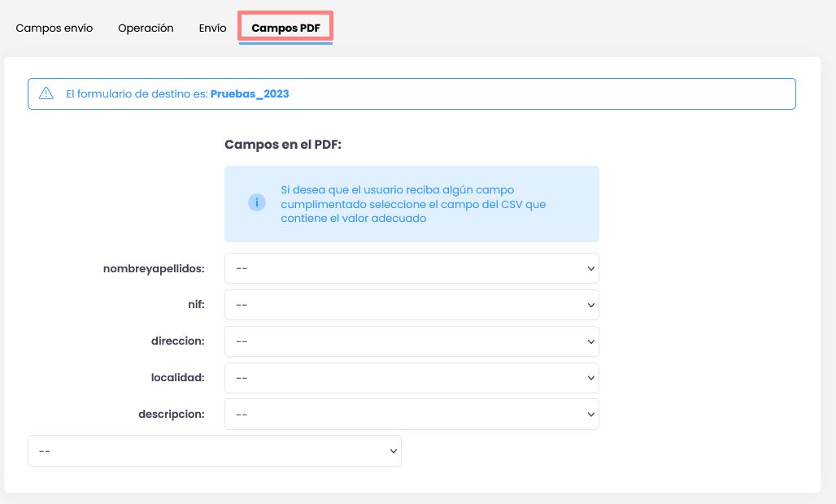
Task: Select the Campos PDF tab
Action: (x=285, y=28)
